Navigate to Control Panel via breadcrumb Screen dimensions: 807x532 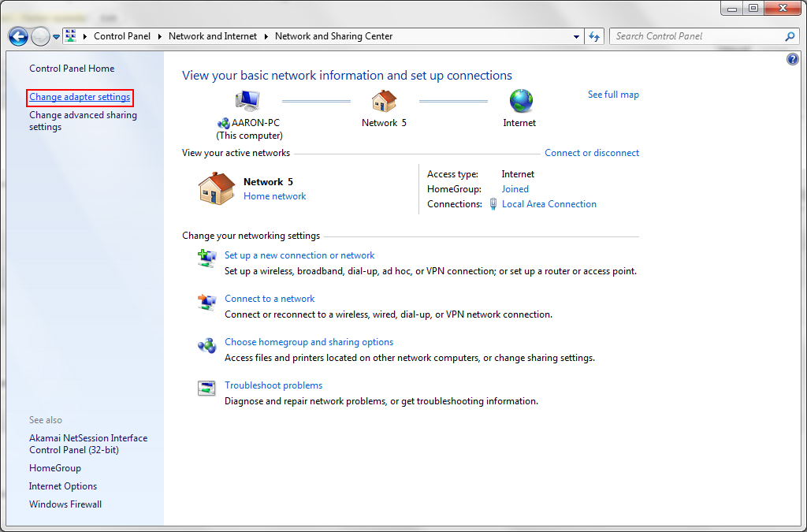(122, 36)
